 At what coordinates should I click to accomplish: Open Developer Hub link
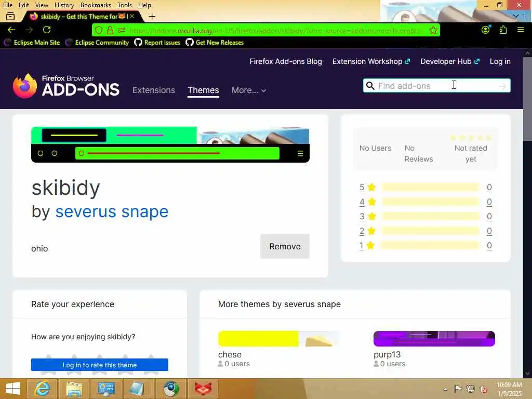tap(450, 61)
